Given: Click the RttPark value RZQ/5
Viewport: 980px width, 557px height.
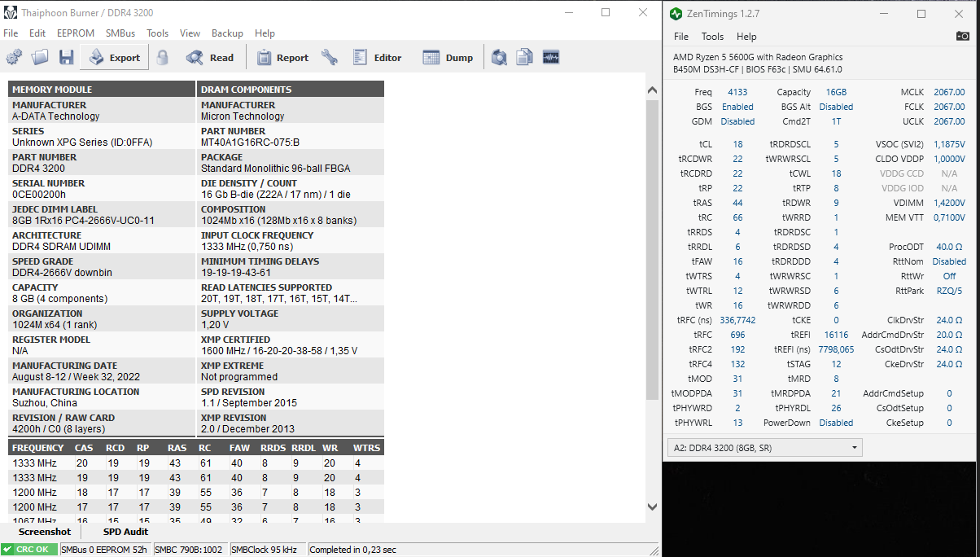Looking at the screenshot, I should [949, 291].
